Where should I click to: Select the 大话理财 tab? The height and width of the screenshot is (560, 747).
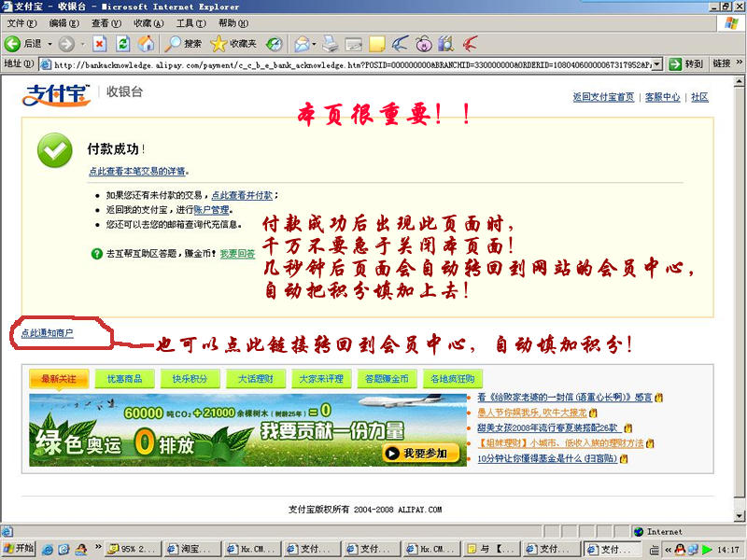point(256,379)
